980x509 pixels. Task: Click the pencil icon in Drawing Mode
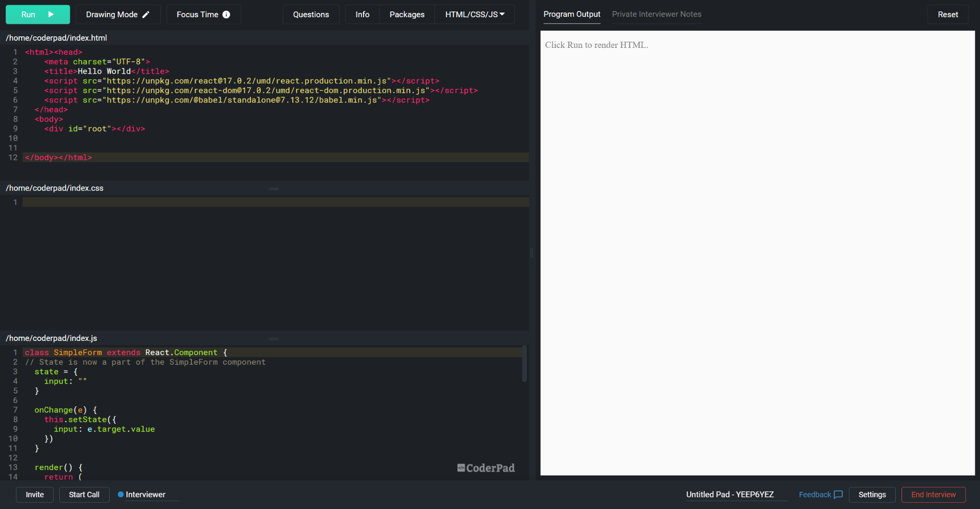[146, 14]
